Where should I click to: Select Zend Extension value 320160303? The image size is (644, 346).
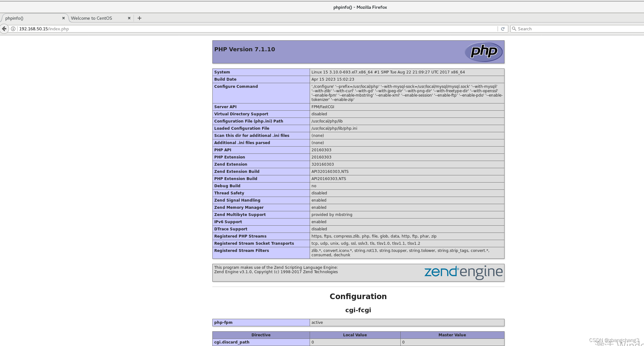pos(322,164)
